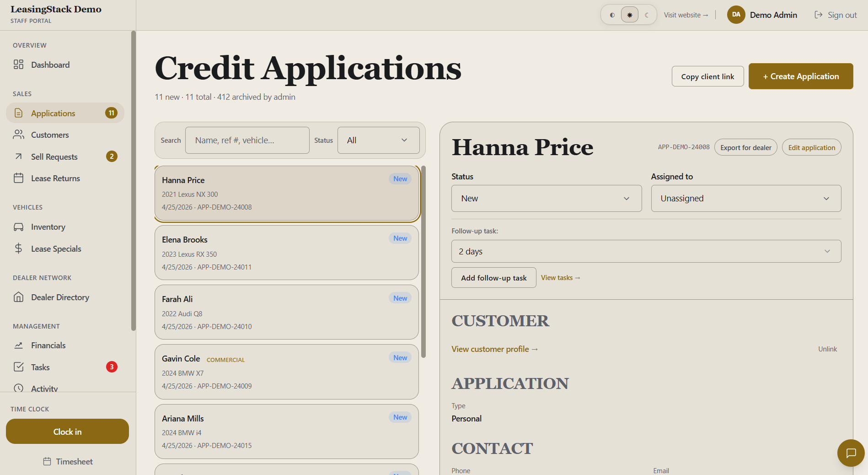The image size is (868, 475).
Task: Click the Unlink customer link
Action: [827, 349]
